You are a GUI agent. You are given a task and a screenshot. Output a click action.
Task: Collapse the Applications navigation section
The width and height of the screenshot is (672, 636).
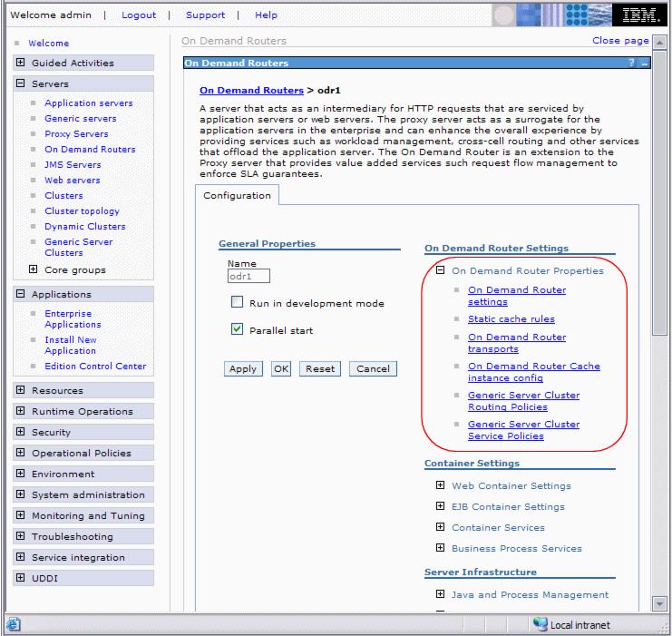[20, 294]
